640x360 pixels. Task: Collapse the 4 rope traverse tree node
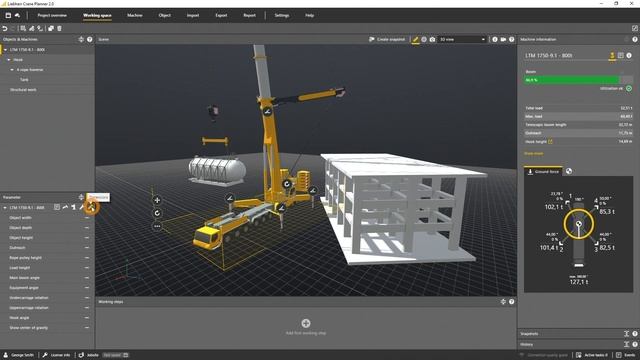pos(12,70)
